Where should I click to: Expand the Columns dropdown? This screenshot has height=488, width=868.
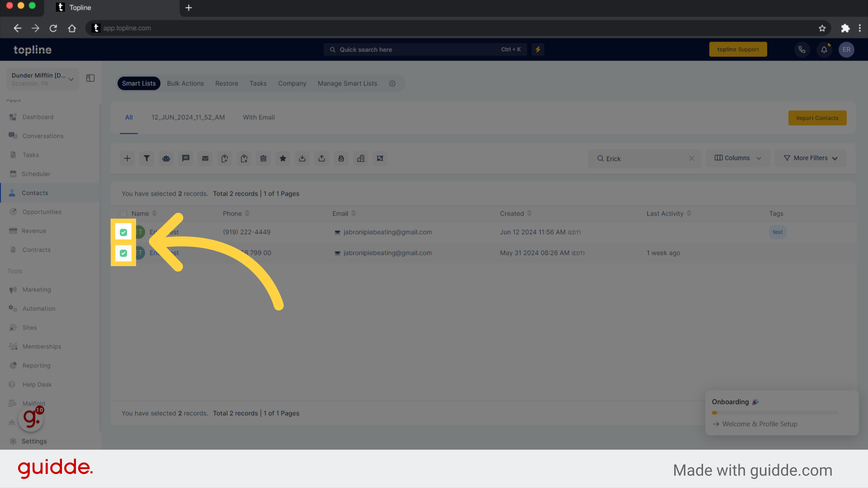737,158
